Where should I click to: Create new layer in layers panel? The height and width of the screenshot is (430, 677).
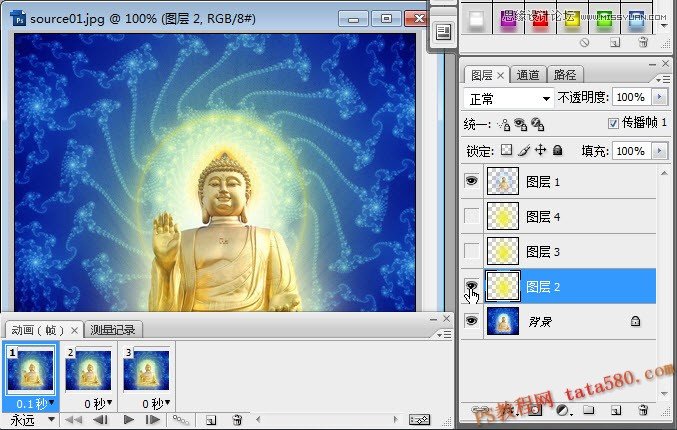(x=616, y=410)
